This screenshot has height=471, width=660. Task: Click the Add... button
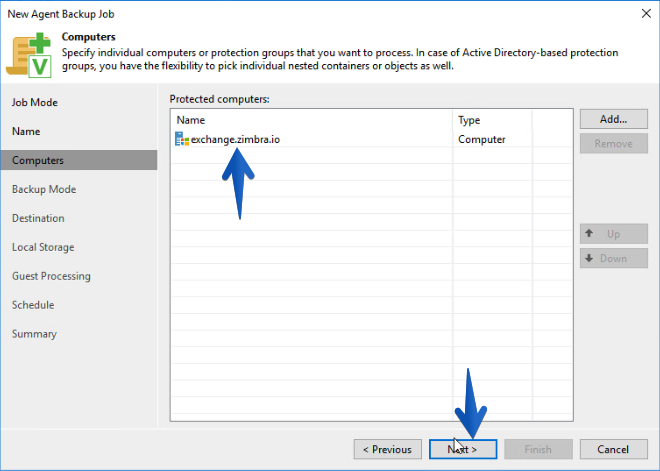click(x=614, y=119)
